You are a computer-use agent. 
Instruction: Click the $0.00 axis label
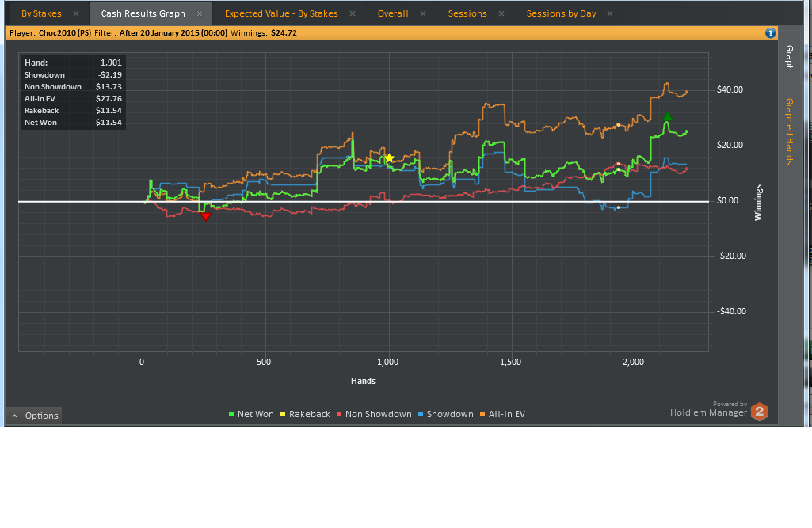(x=727, y=200)
